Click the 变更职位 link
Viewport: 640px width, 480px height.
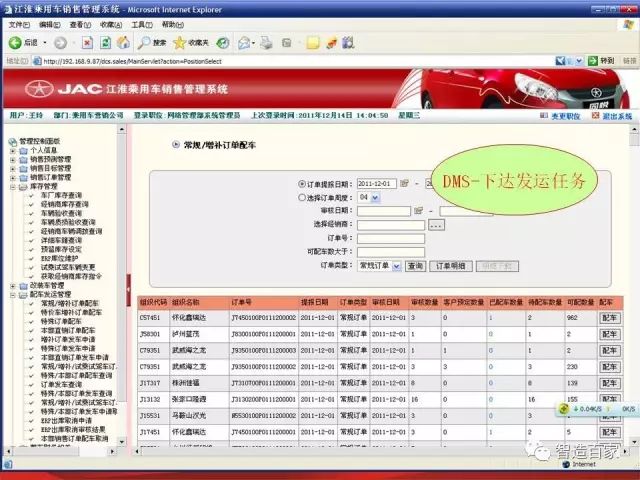(x=566, y=116)
